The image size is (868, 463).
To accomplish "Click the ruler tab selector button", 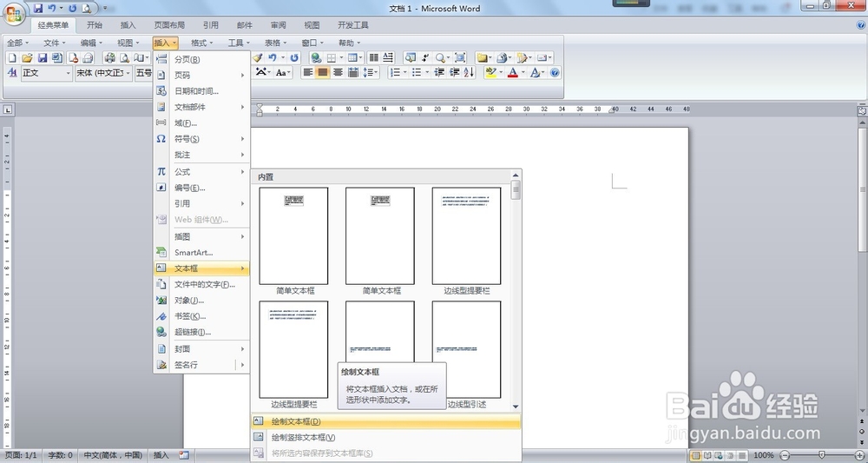I will pos(8,109).
